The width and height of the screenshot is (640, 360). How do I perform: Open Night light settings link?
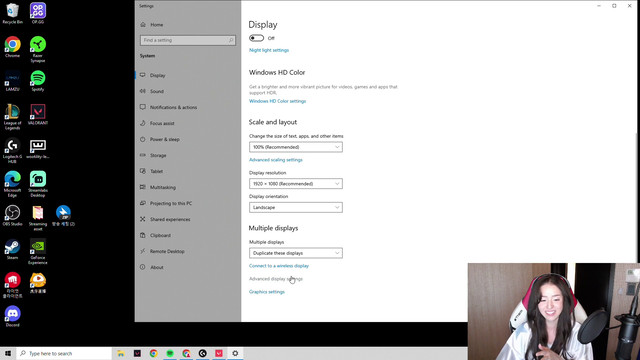tap(269, 50)
